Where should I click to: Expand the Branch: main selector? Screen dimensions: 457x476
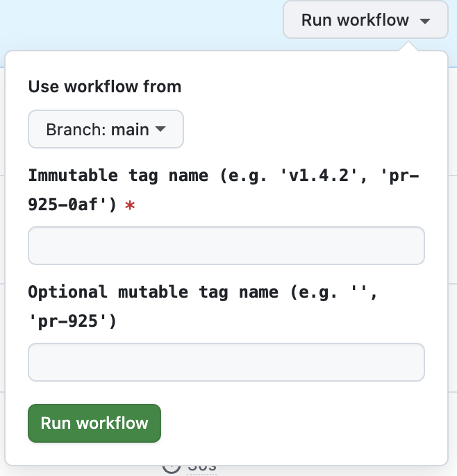pos(106,129)
